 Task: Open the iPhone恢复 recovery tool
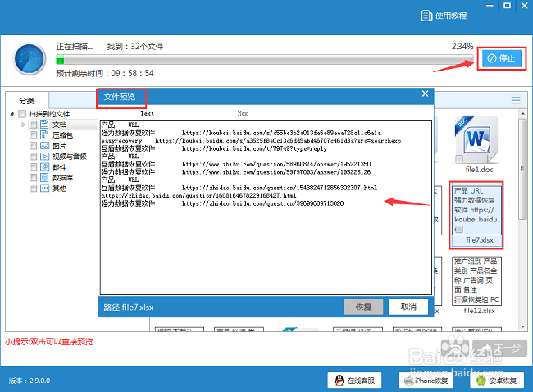pyautogui.click(x=426, y=380)
